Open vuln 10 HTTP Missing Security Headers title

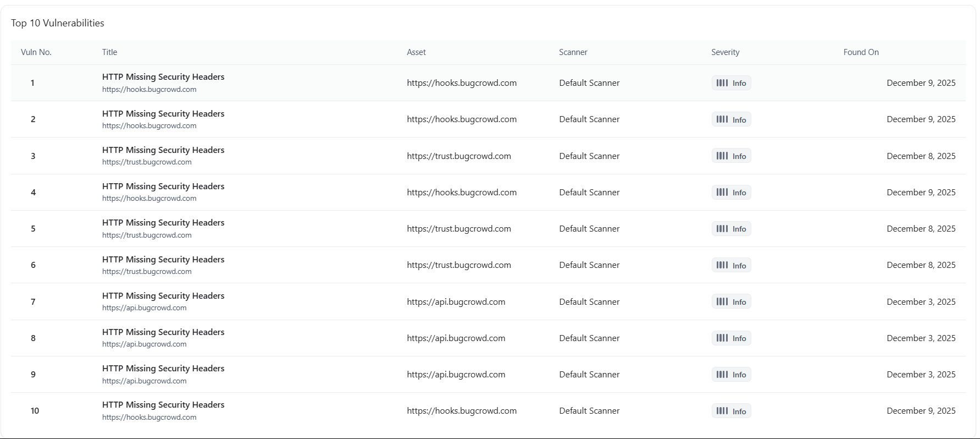(163, 405)
